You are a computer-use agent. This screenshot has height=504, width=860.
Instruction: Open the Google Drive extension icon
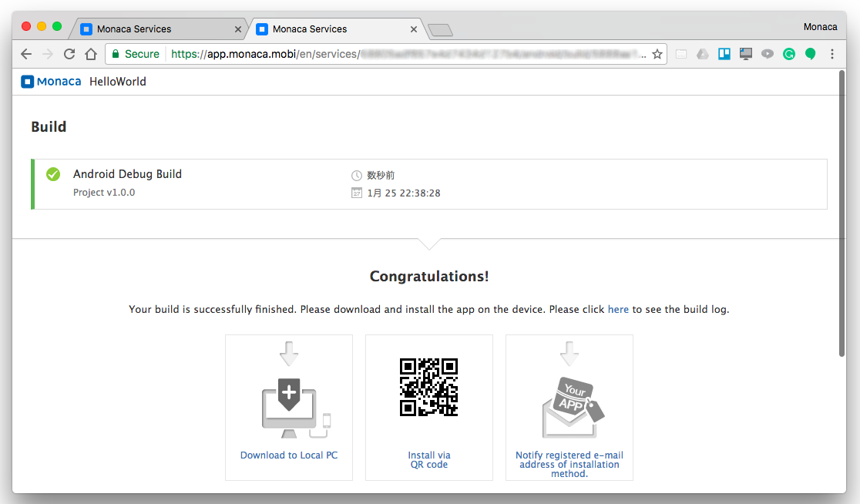pos(703,54)
